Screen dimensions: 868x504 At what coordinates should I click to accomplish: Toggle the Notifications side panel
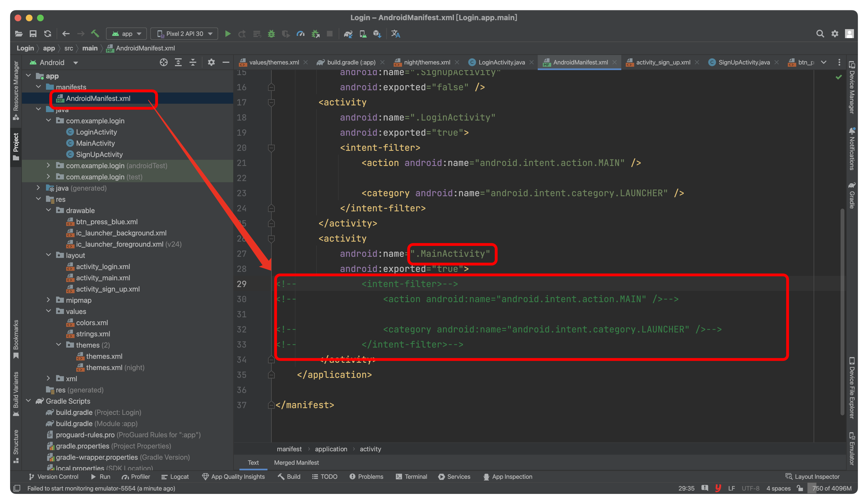pos(851,149)
